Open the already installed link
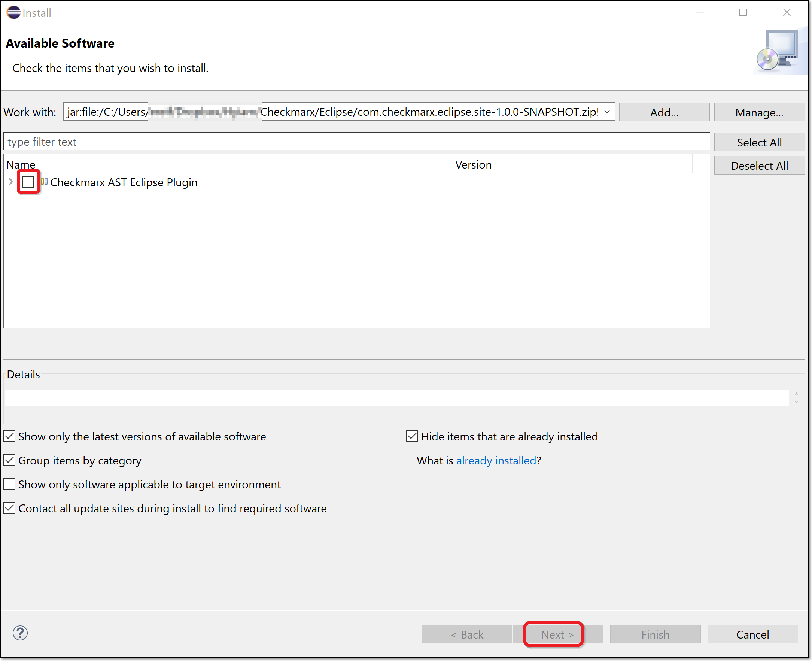Image resolution: width=812 pixels, height=661 pixels. click(496, 460)
